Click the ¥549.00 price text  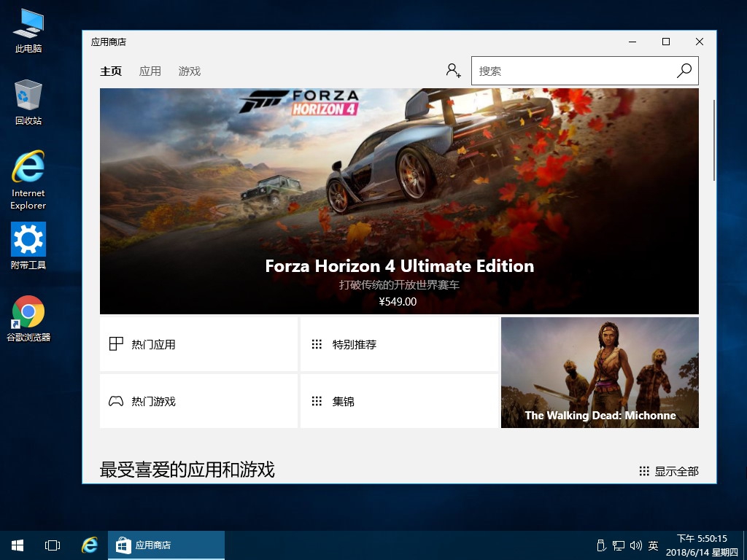click(x=398, y=301)
